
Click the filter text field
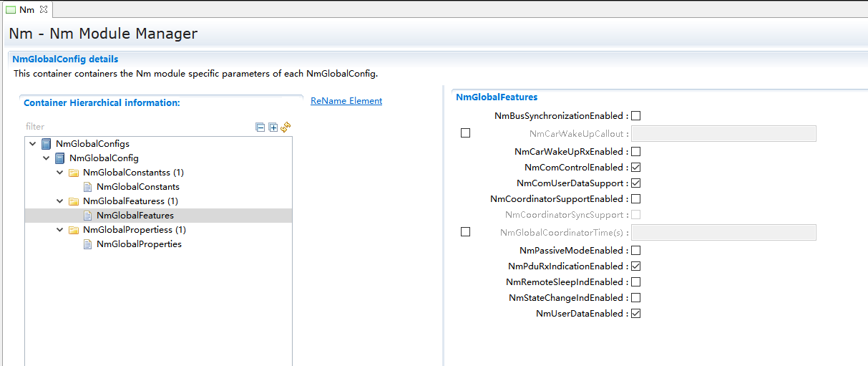pos(136,127)
